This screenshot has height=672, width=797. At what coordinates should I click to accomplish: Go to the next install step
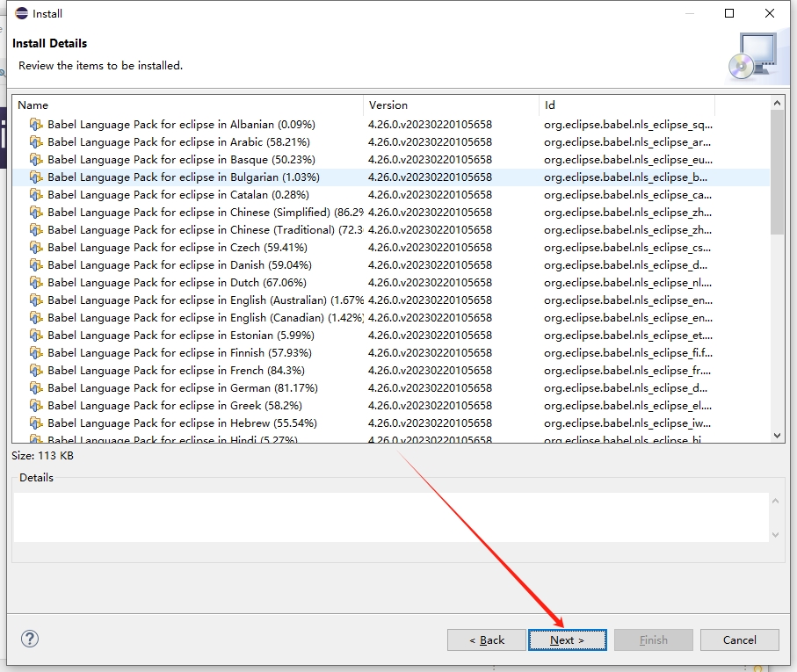tap(568, 640)
